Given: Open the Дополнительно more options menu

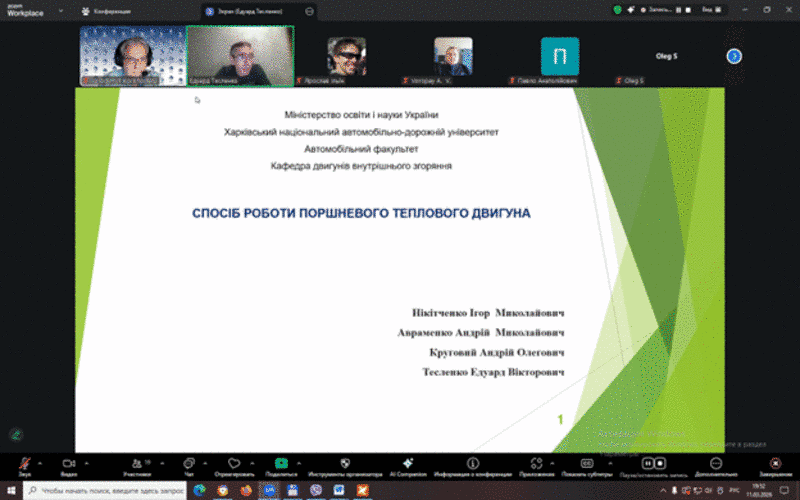Looking at the screenshot, I should pos(716,464).
